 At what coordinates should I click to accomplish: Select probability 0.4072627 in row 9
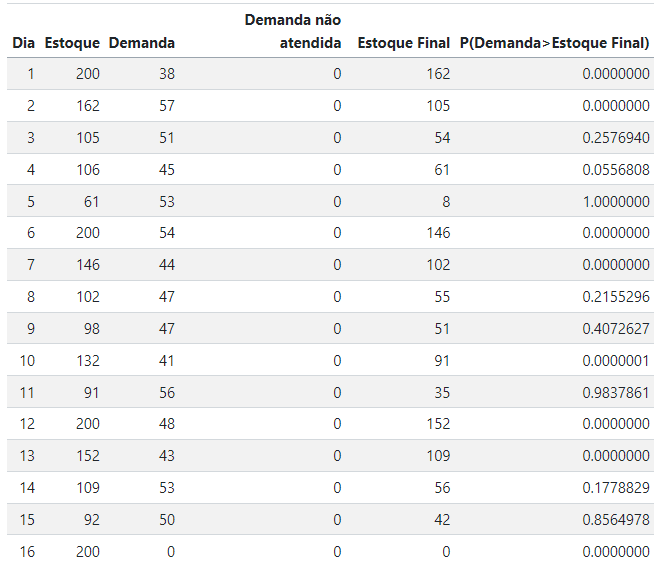click(x=616, y=329)
